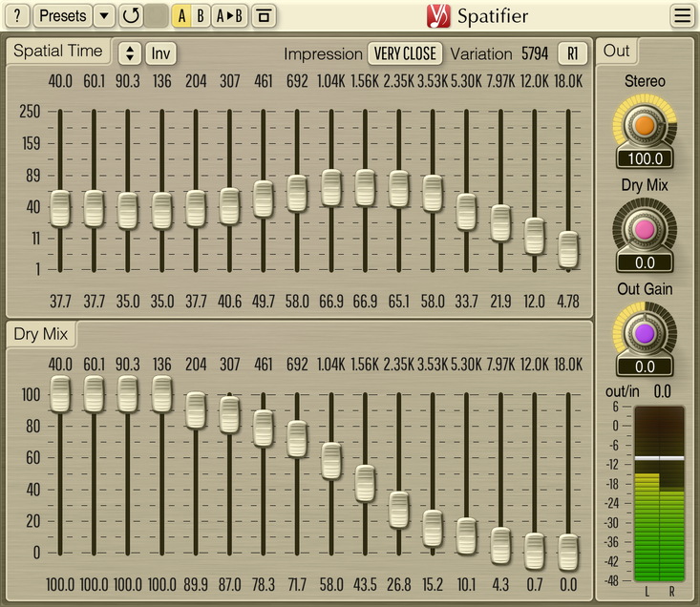Toggle the Inv button
This screenshot has width=700, height=607.
click(160, 53)
